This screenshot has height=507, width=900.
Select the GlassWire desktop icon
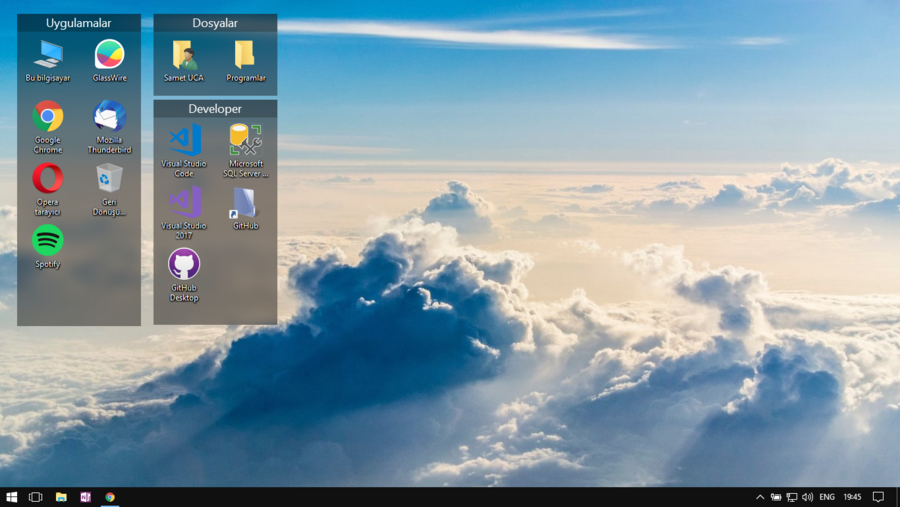point(109,55)
